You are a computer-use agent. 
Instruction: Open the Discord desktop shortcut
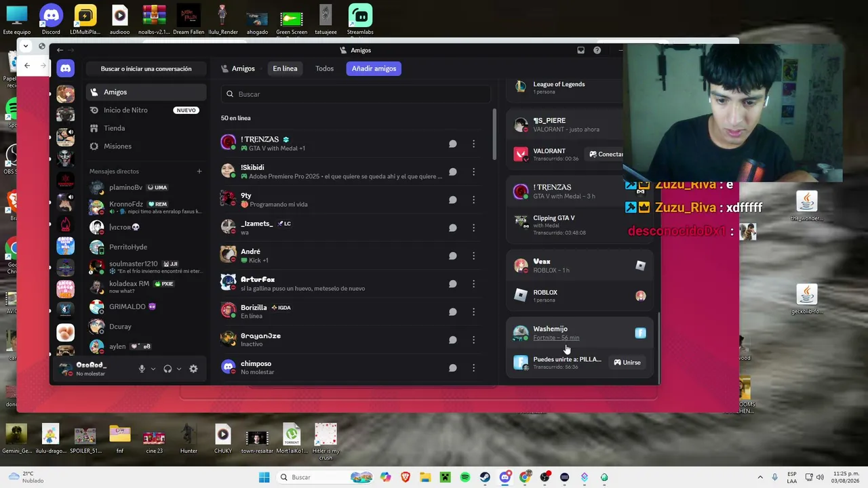tap(51, 19)
